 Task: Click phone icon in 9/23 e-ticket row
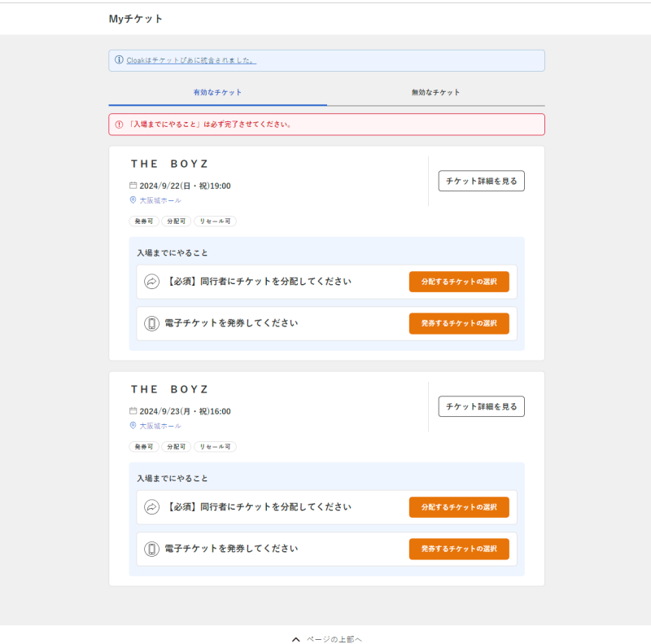pyautogui.click(x=151, y=549)
